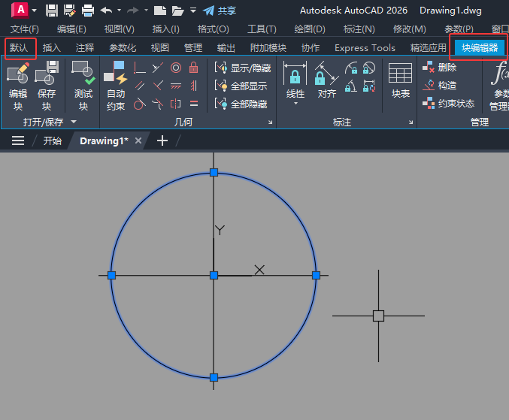Toggle Constraint Status (约束状态)
Screen dimensions: 509x420
448,104
